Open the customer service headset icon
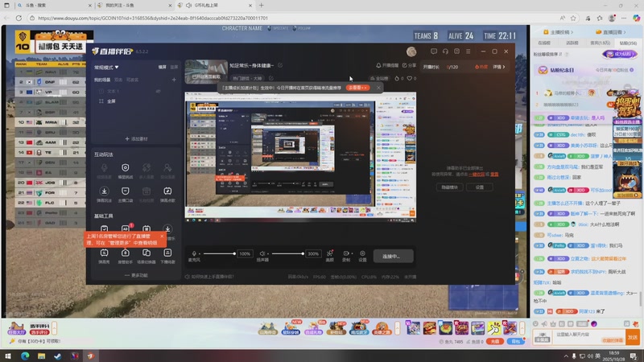644x362 pixels. 445,51
